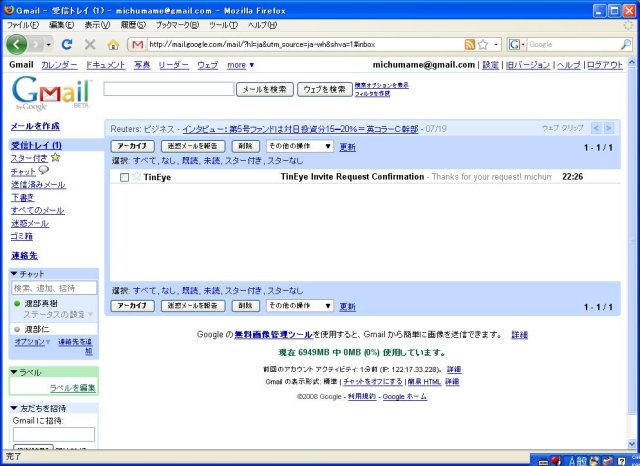Viewport: 640px width, 466px height.
Task: Open the 履歴(S) menu
Action: 133,25
